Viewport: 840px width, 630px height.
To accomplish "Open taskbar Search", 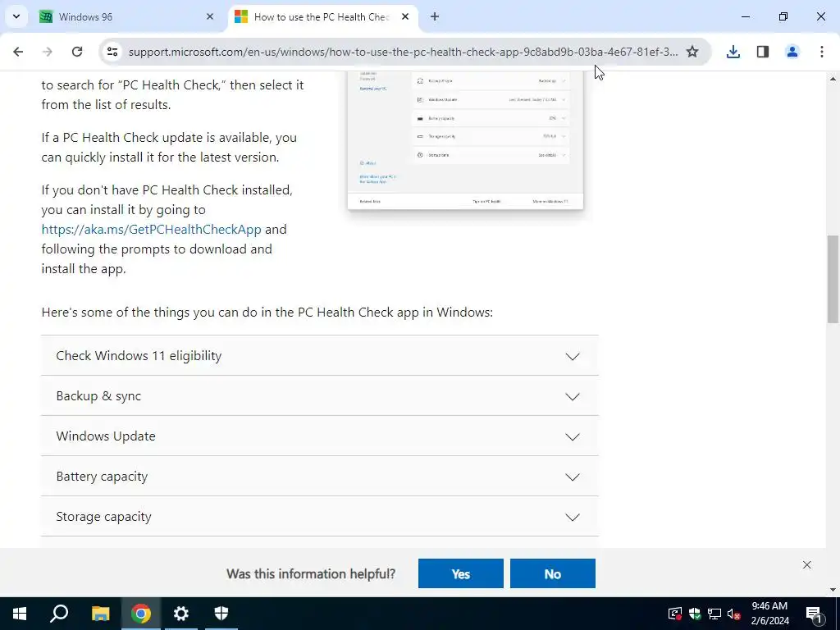I will [x=59, y=614].
